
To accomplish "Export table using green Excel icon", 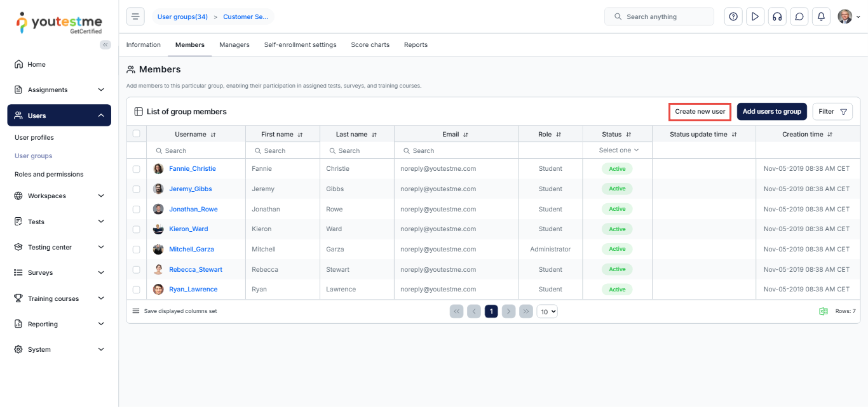I will tap(823, 311).
